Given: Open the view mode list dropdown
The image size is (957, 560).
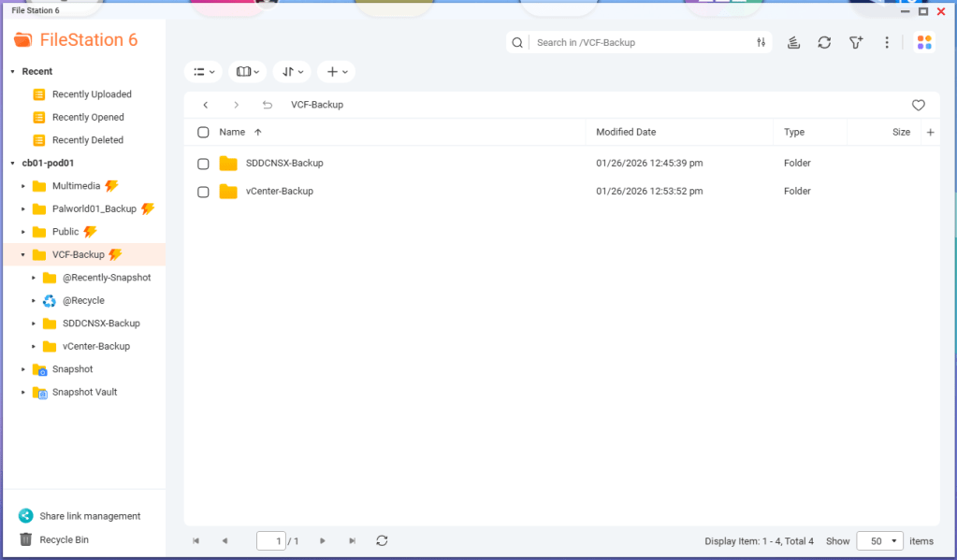Looking at the screenshot, I should tap(204, 72).
